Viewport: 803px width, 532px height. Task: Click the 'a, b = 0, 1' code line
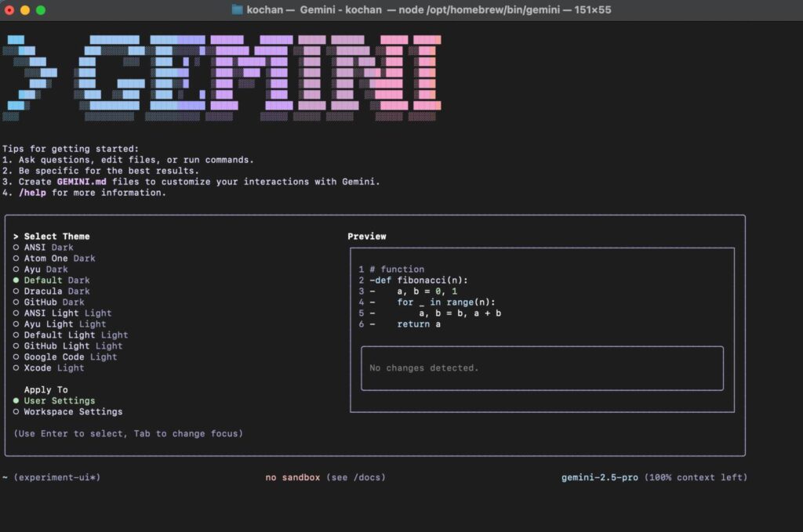[427, 291]
